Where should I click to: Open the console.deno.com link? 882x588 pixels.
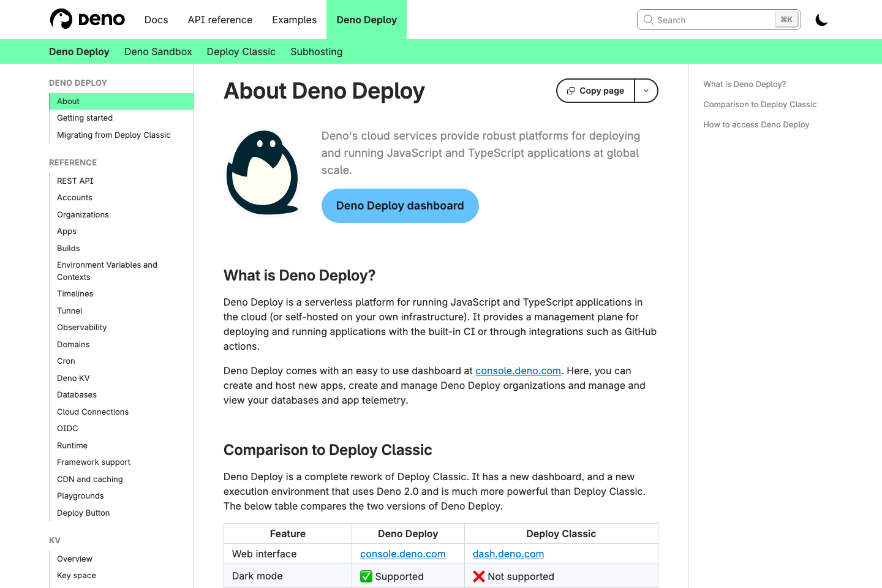(518, 371)
